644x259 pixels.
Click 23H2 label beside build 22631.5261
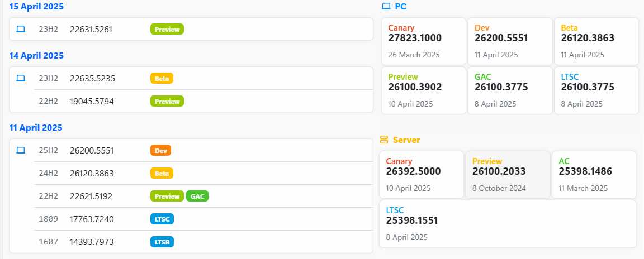[49, 29]
